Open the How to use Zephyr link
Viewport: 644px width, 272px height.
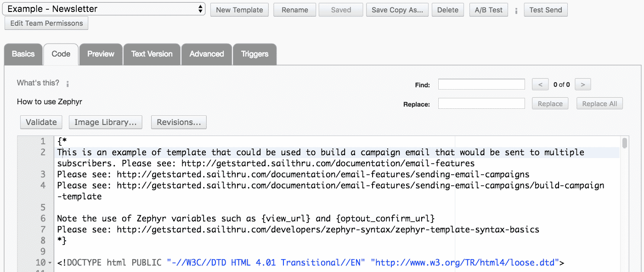coord(50,102)
